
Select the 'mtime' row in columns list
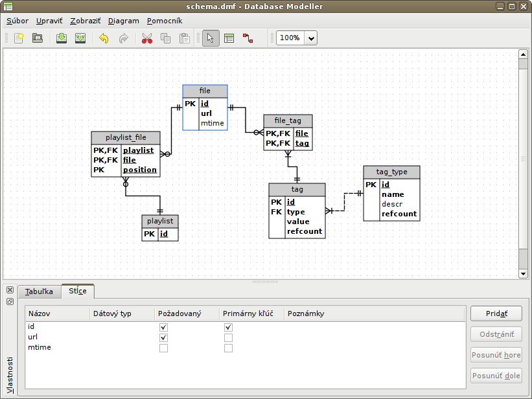coord(246,348)
